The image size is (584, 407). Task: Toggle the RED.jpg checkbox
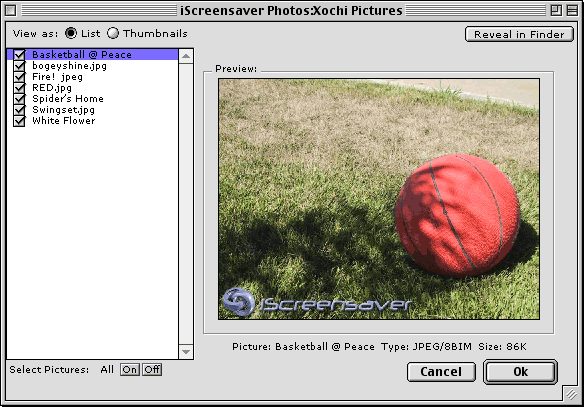19,88
